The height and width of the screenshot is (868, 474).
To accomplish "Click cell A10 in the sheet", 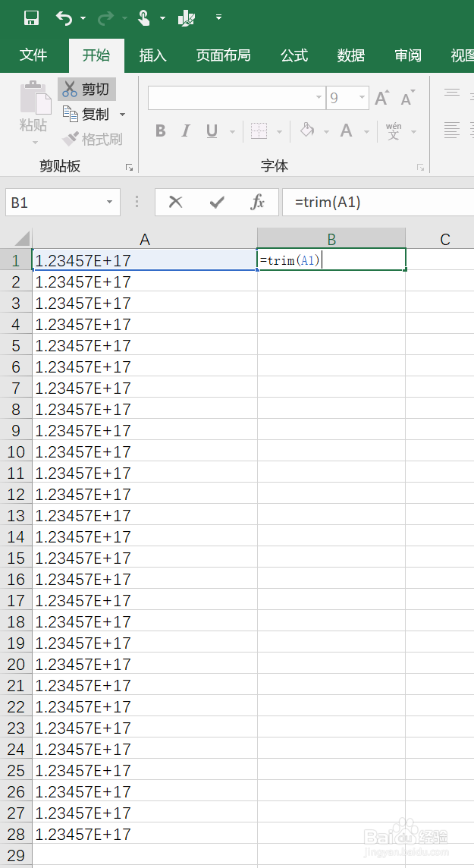I will (x=145, y=451).
